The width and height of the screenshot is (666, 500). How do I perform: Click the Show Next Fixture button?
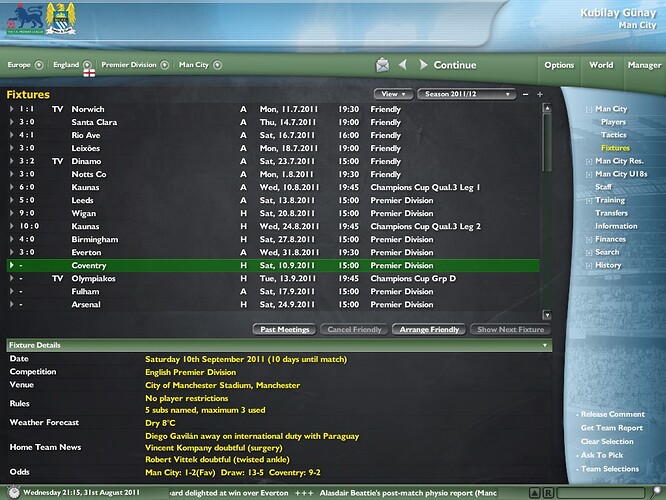(x=511, y=329)
